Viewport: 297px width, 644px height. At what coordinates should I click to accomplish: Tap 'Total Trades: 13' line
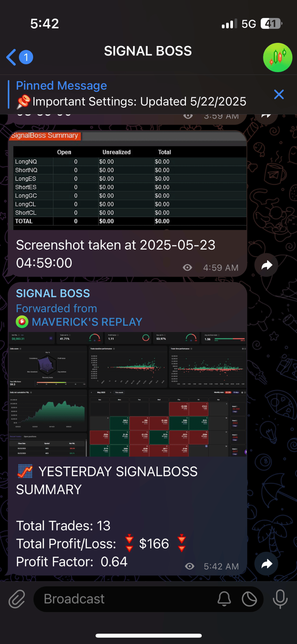point(63,526)
